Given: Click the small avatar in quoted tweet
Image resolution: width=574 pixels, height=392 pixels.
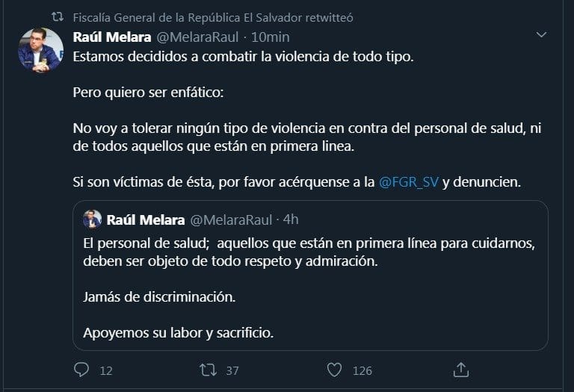Looking at the screenshot, I should (92, 220).
